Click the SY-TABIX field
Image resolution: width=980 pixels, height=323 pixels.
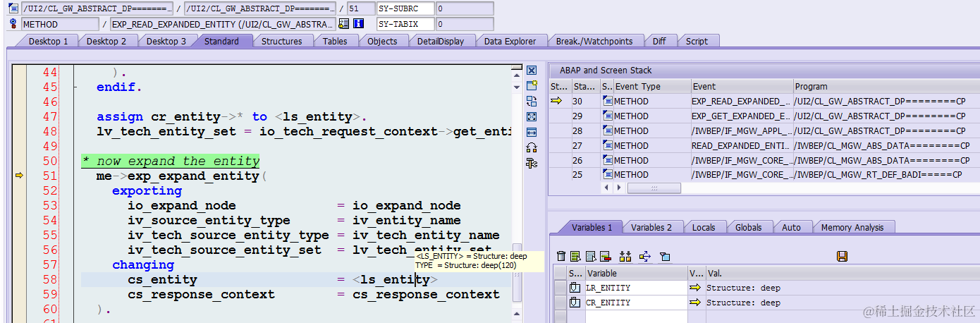click(x=405, y=24)
